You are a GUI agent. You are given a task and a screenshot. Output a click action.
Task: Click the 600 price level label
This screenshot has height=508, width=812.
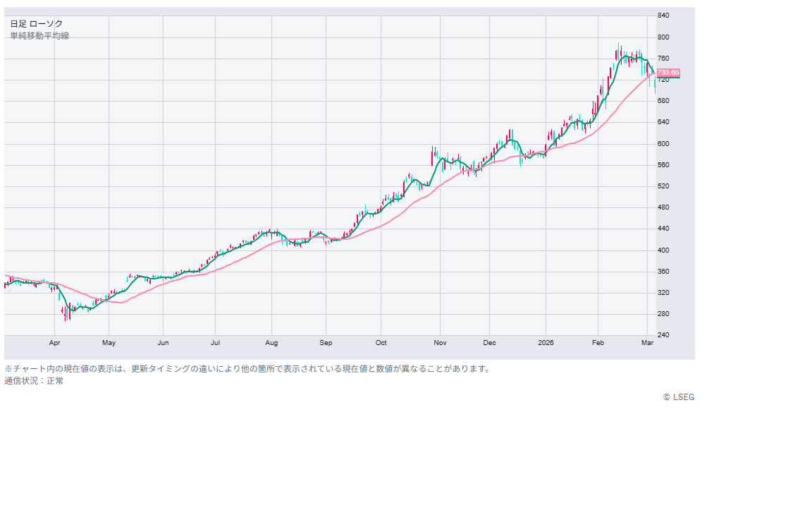point(663,144)
